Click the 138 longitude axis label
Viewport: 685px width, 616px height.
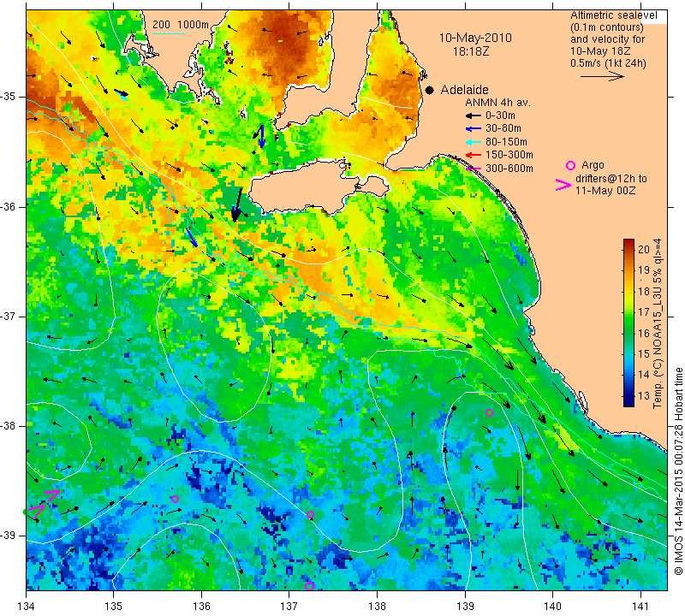(x=377, y=606)
